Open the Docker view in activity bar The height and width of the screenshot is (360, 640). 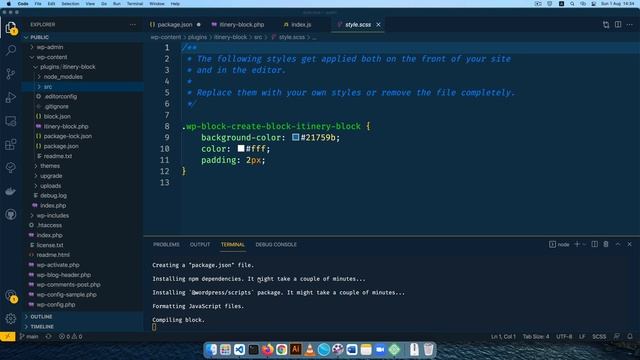11,191
